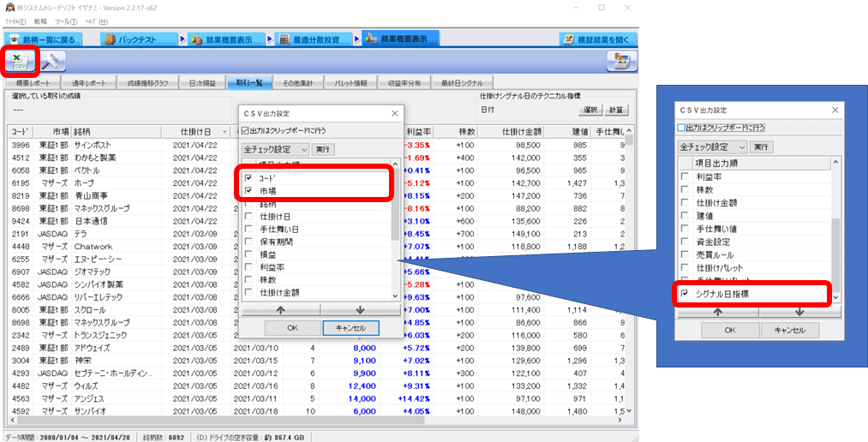The width and height of the screenshot is (868, 442).
Task: Uncheck the 市場 checkbox in center dialog
Action: (x=248, y=191)
